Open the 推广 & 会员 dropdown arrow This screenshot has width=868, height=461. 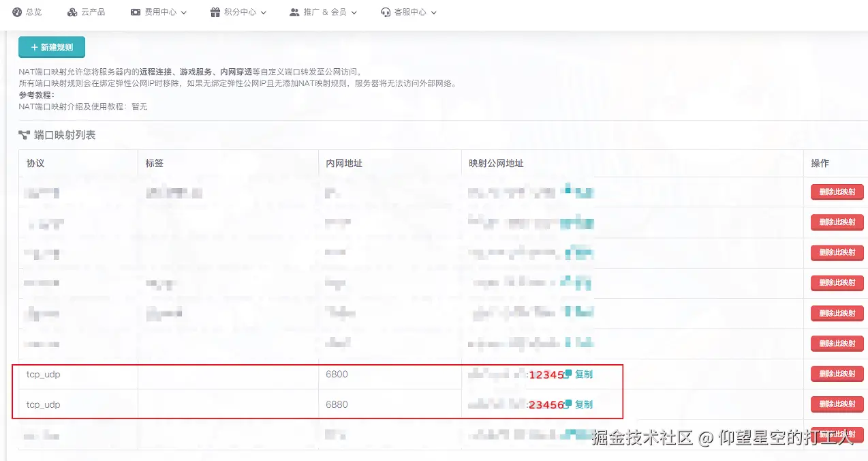click(354, 12)
